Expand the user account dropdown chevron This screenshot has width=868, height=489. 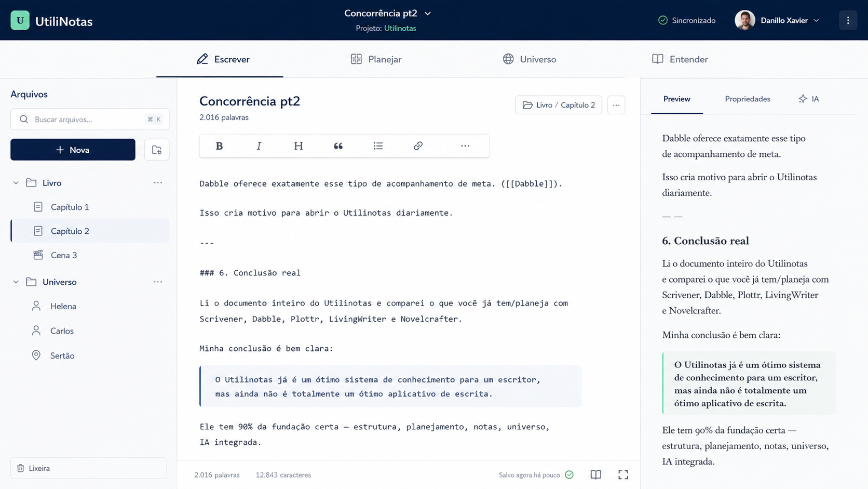[x=816, y=20]
